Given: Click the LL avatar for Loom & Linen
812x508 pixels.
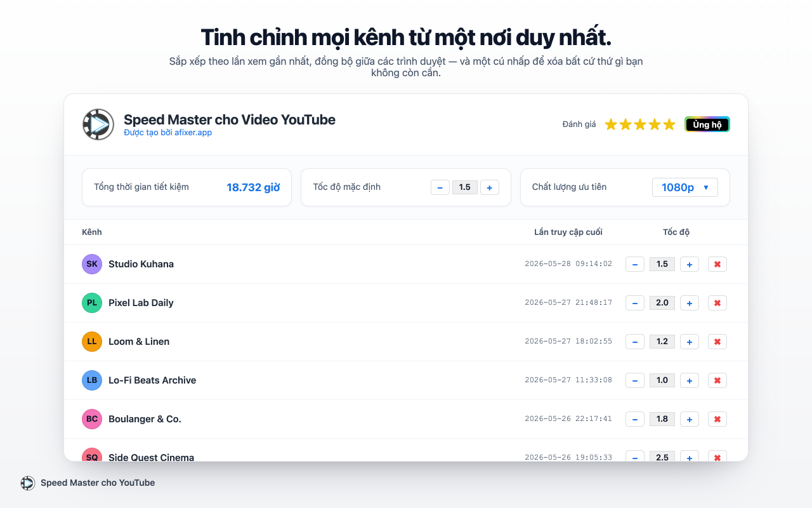Looking at the screenshot, I should click(92, 342).
